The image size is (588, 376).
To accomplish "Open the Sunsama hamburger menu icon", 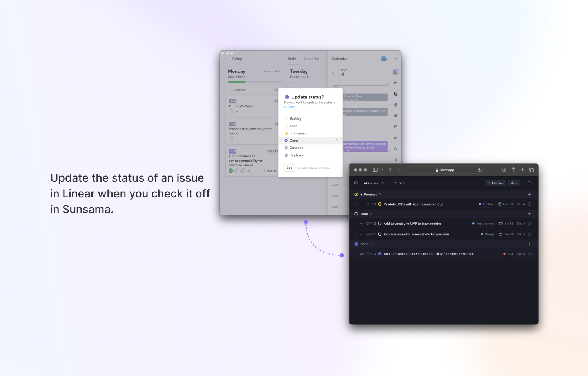I will (x=225, y=59).
